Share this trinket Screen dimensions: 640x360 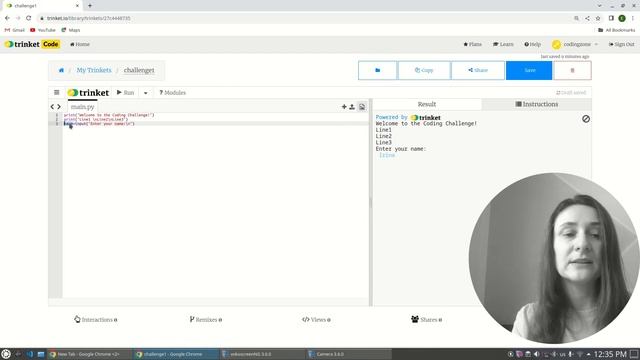pos(478,70)
